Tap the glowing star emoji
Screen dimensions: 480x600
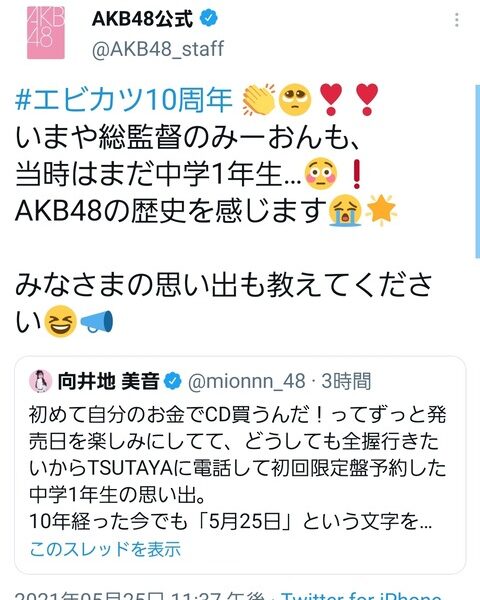tap(381, 209)
